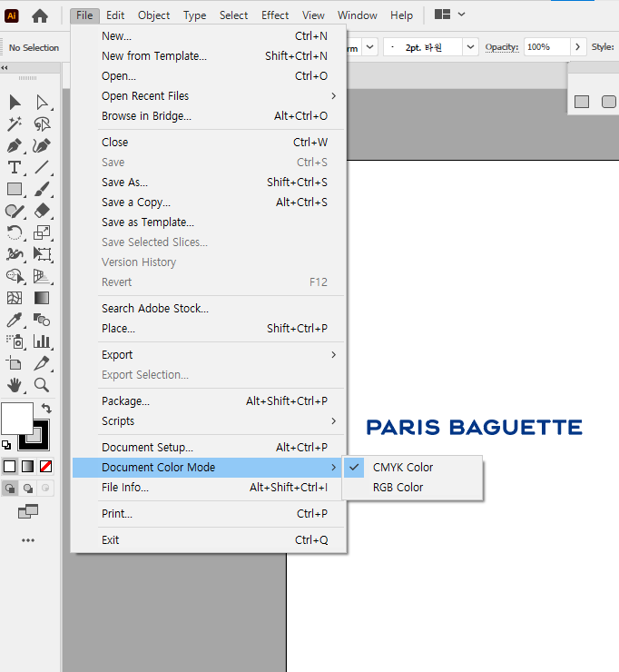
Task: Open the Window menu
Action: pos(357,15)
